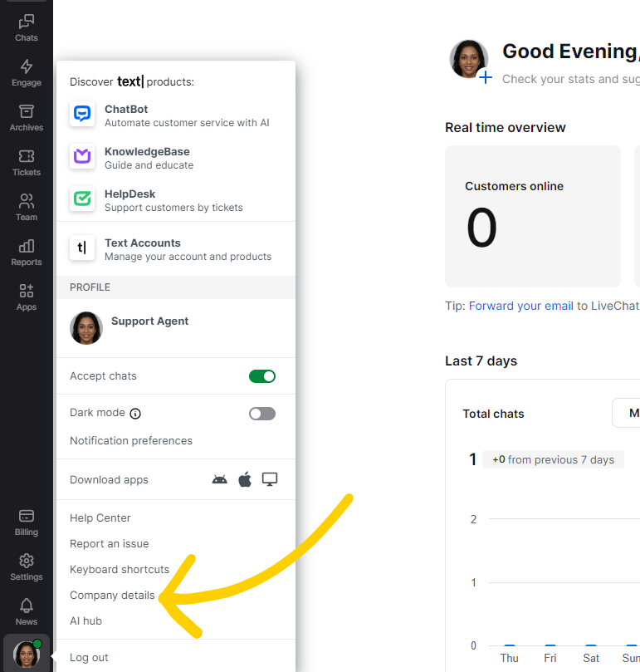Toggle the Accept chats switch
The width and height of the screenshot is (640, 672).
click(x=262, y=376)
